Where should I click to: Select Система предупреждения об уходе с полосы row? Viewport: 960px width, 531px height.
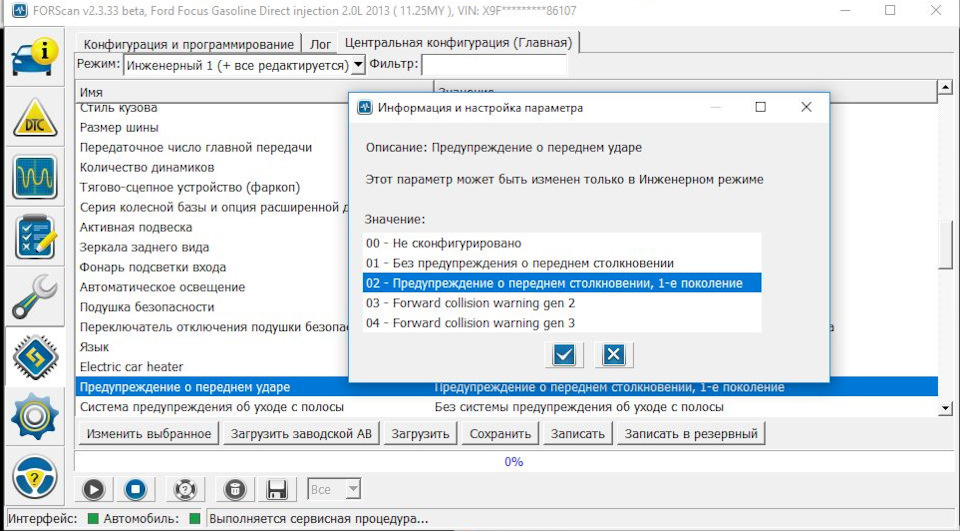[506, 407]
